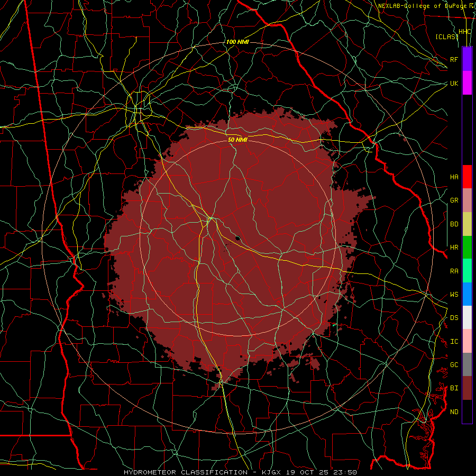The height and width of the screenshot is (476, 476).
Task: Click the GC legend label
Action: [x=454, y=365]
